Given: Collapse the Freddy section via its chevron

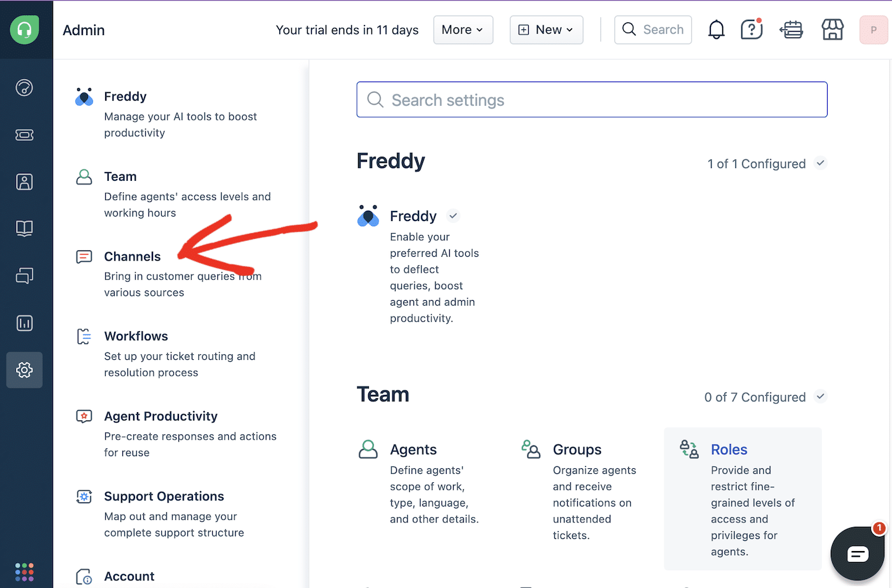Looking at the screenshot, I should click(x=821, y=163).
